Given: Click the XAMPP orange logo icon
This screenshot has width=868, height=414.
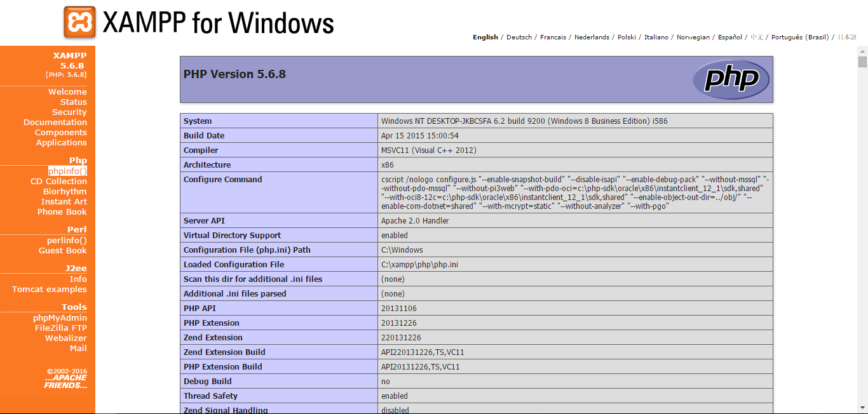Looking at the screenshot, I should (80, 23).
